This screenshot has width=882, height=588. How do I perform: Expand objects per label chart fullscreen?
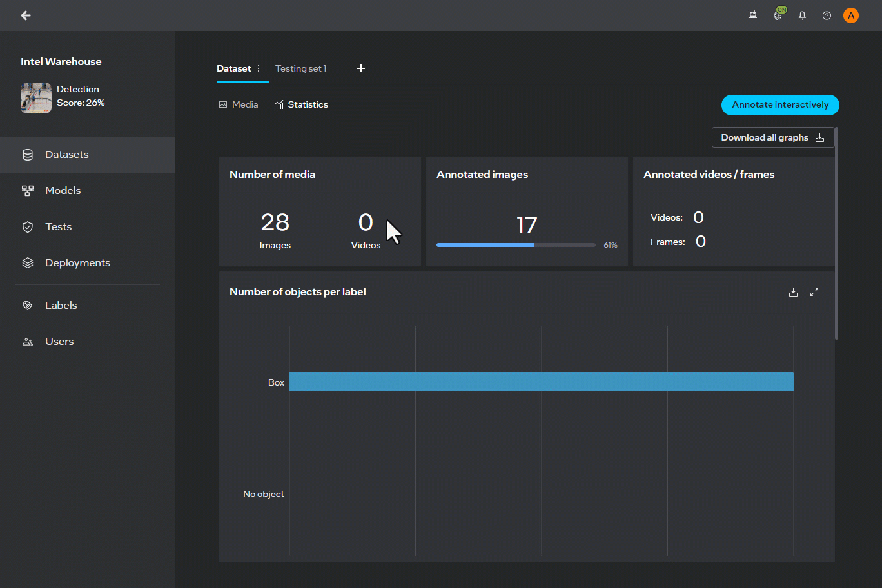tap(814, 292)
